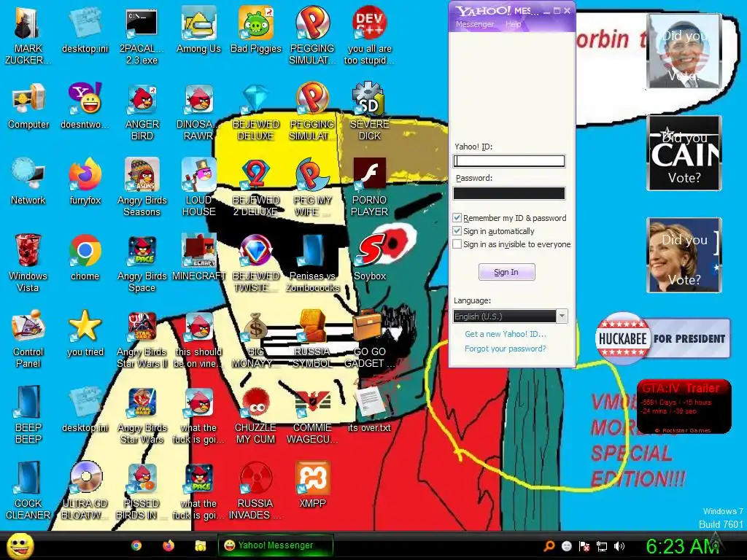747x560 pixels.
Task: Select the LOUD HOUSE icon
Action: click(198, 187)
